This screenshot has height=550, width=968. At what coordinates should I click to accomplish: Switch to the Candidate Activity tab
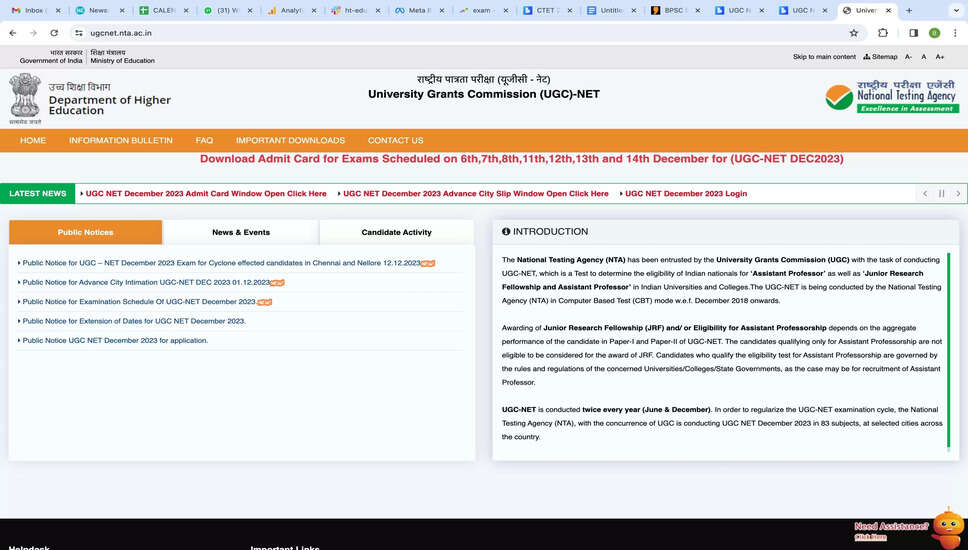(x=396, y=232)
